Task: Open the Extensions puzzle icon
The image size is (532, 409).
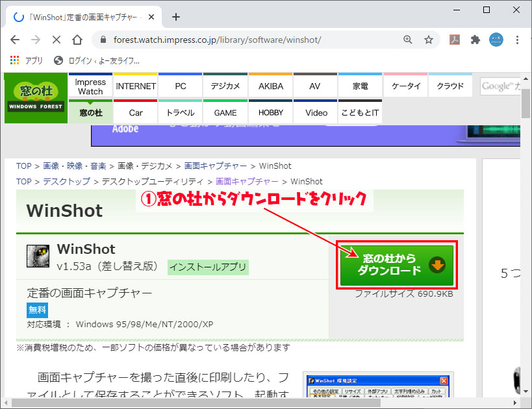Action: point(475,40)
